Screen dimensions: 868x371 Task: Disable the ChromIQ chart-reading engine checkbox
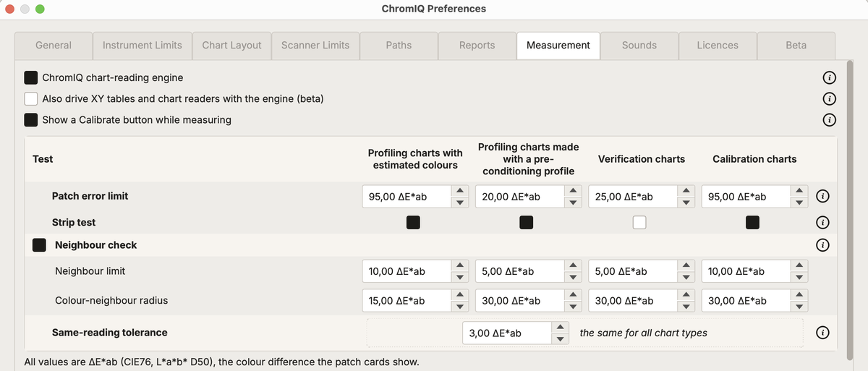tap(31, 77)
